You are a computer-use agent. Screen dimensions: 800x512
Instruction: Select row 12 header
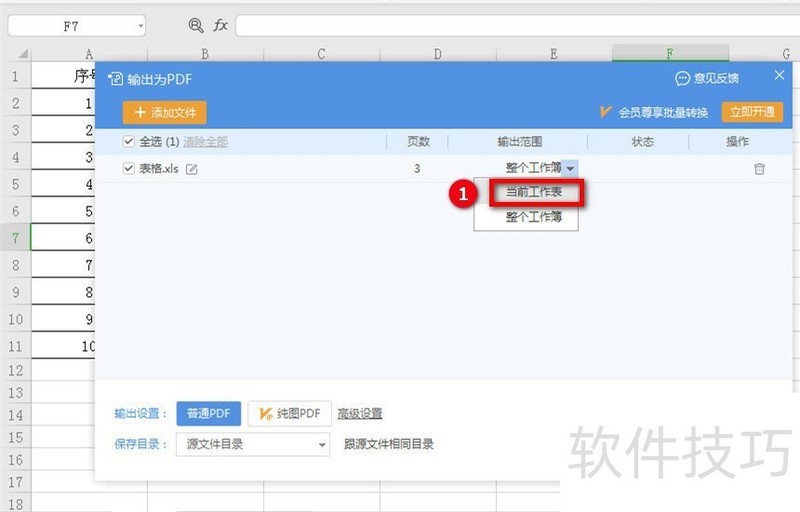click(x=15, y=370)
